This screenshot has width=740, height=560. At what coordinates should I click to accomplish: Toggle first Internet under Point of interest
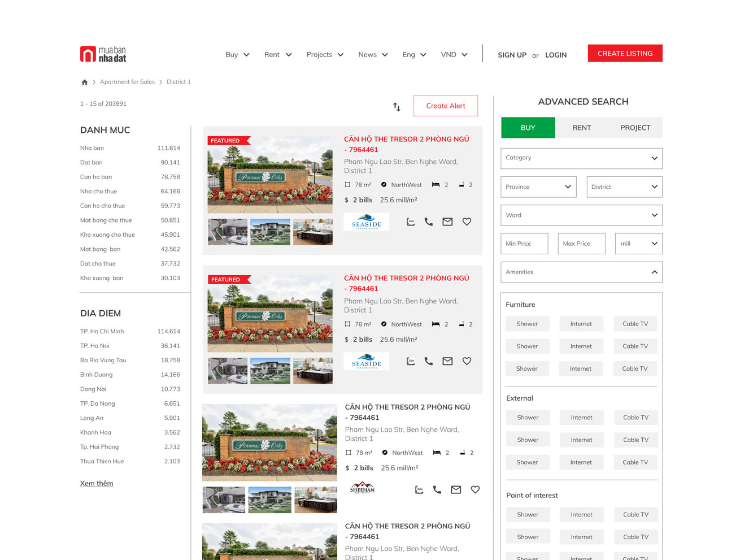tap(582, 515)
